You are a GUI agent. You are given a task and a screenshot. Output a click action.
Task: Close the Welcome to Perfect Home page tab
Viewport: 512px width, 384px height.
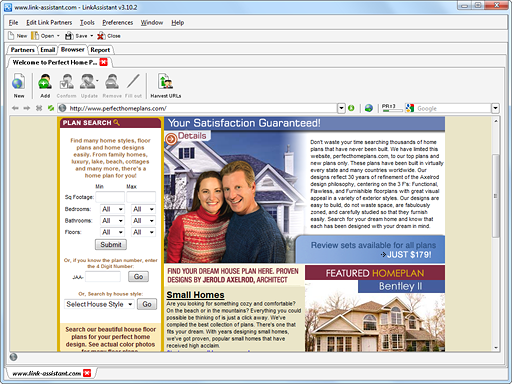coord(104,62)
